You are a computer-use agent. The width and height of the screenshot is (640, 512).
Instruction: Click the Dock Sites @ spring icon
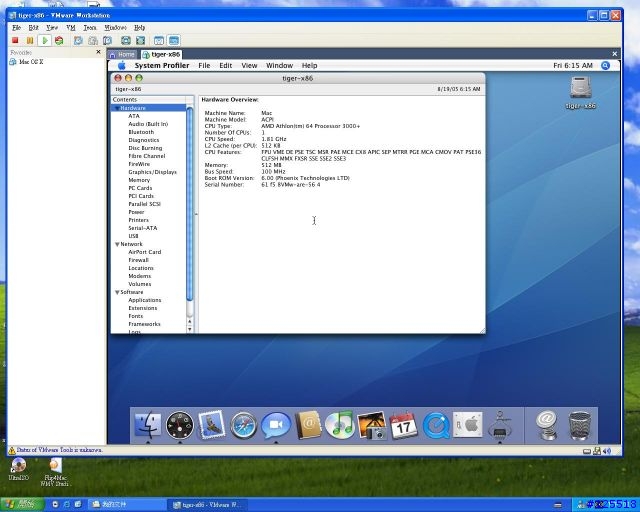point(547,426)
